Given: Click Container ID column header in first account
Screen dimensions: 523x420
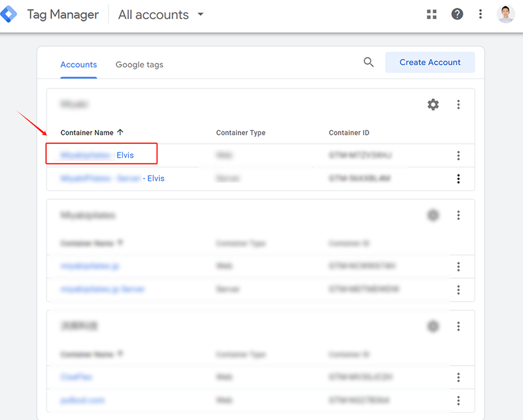Looking at the screenshot, I should click(x=348, y=133).
